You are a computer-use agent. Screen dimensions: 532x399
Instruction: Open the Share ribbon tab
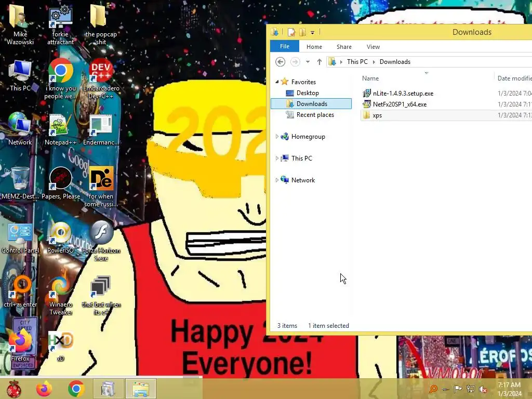[344, 47]
